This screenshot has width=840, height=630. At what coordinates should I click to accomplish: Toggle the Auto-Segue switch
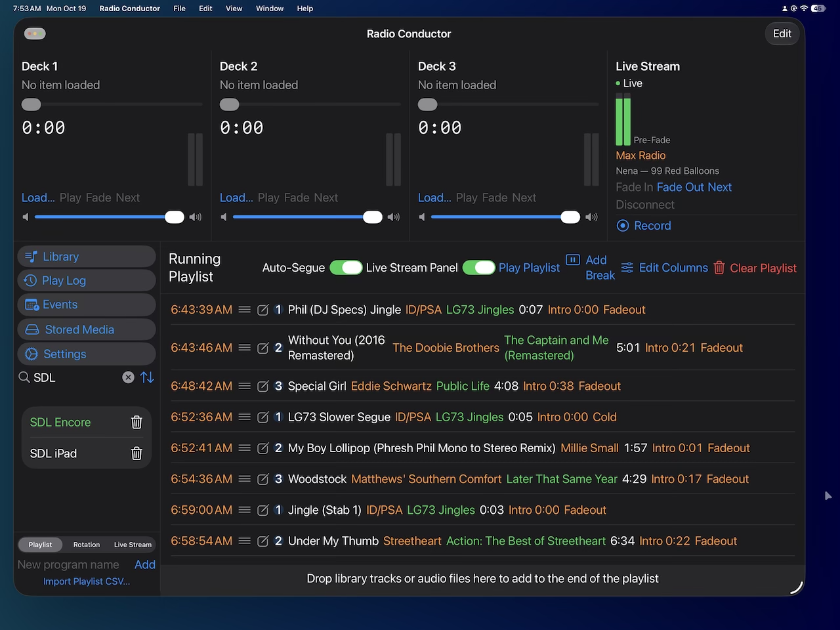click(346, 268)
